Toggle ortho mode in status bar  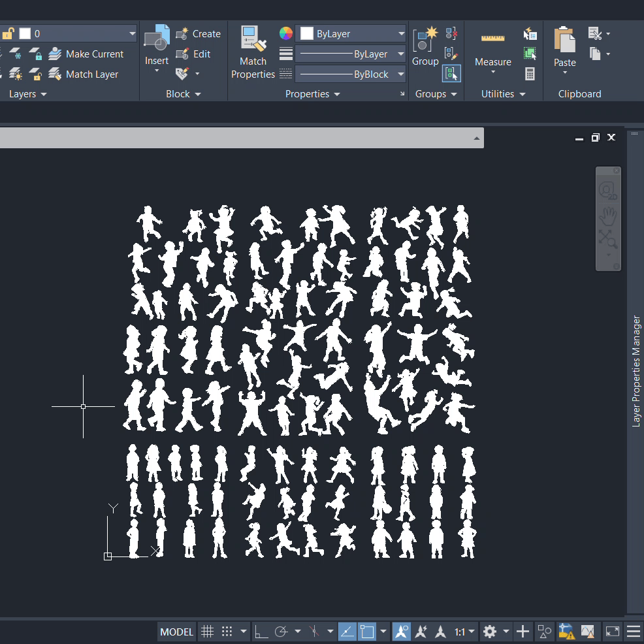tap(261, 632)
